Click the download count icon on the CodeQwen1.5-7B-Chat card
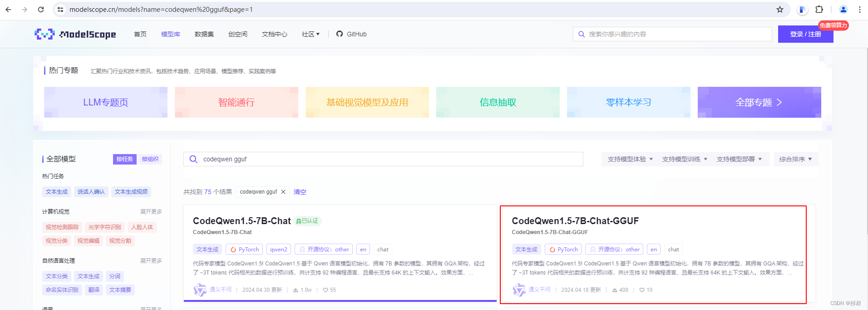868x310 pixels. (296, 290)
